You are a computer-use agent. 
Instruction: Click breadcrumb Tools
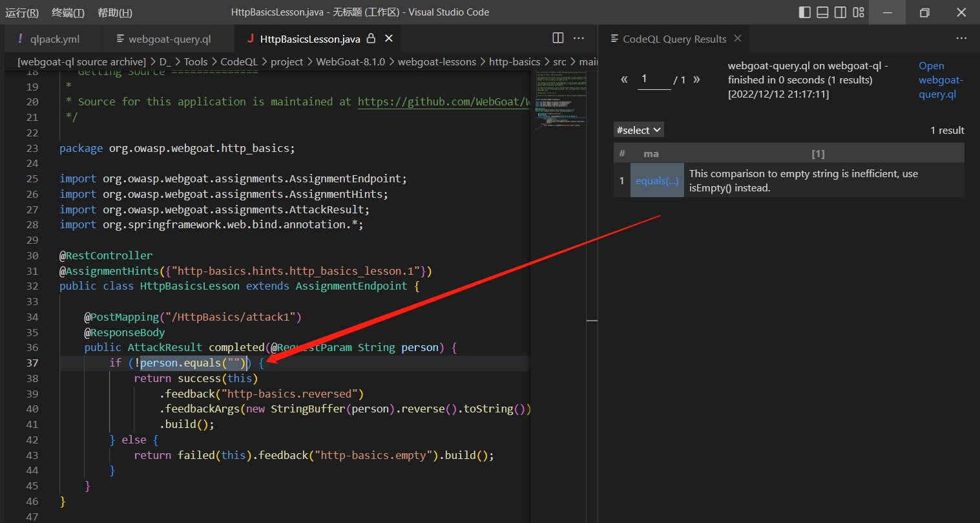[x=196, y=61]
